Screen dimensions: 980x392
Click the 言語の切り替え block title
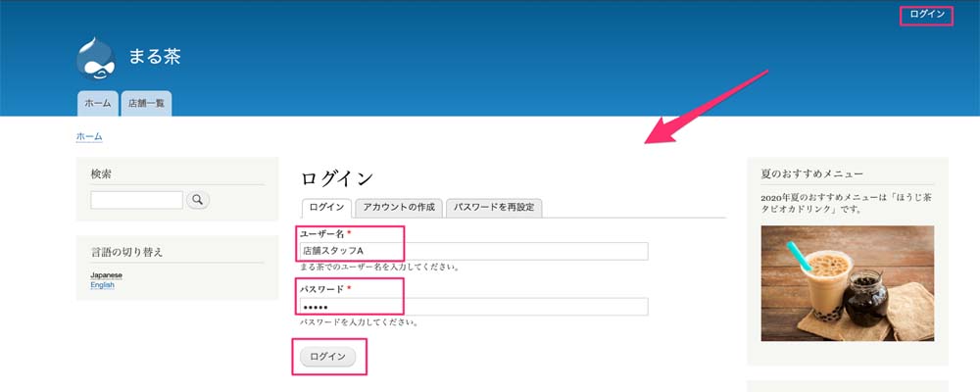tap(126, 252)
